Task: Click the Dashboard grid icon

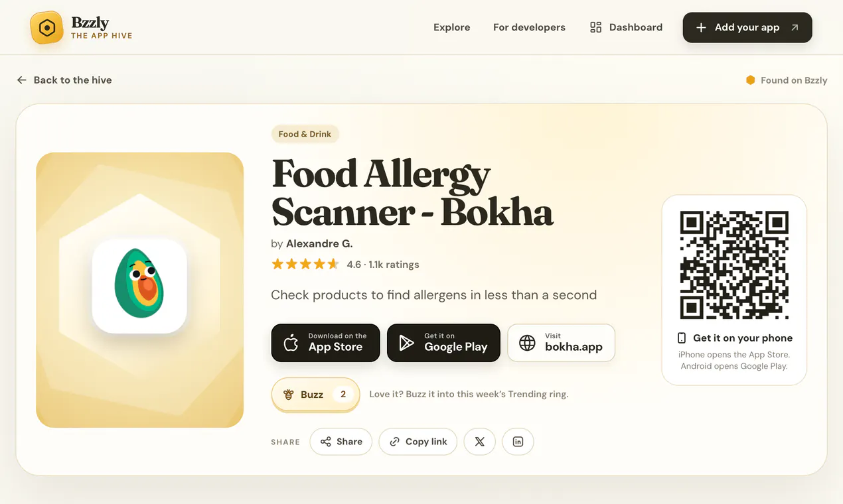Action: click(595, 27)
